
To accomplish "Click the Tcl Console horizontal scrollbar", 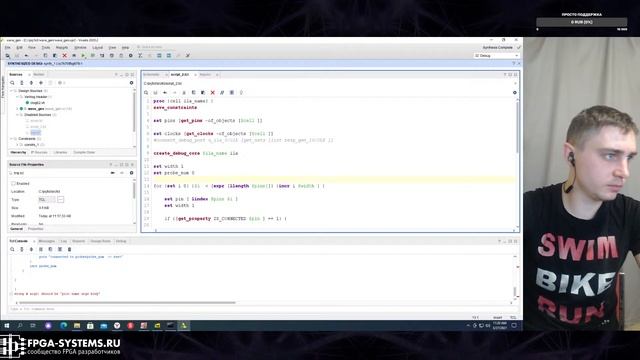I will point(127,303).
